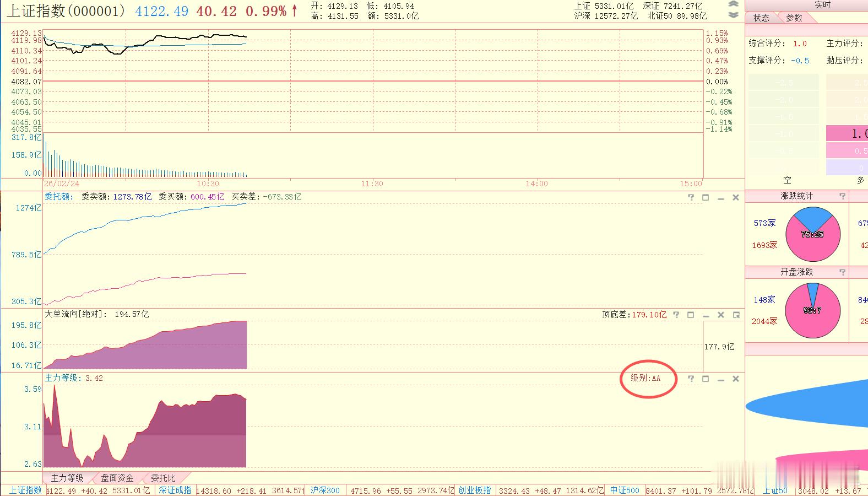Click the 2044家 count in 开盘涨跌
This screenshot has width=868, height=496.
[764, 321]
